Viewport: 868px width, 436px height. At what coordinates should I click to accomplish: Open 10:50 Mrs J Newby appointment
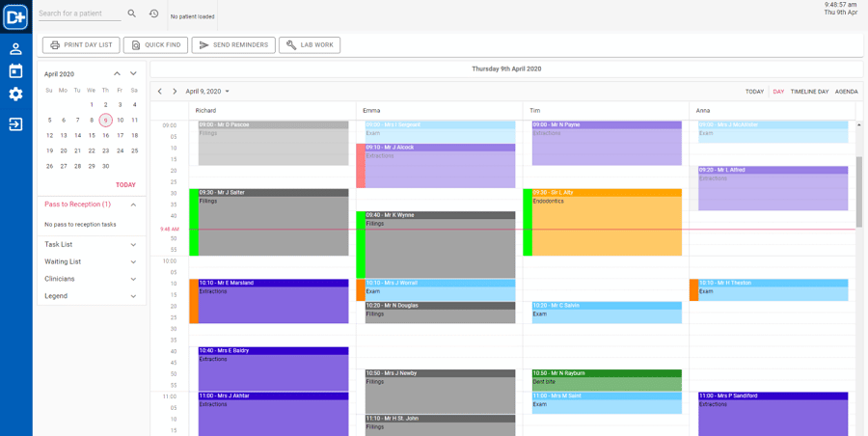[x=440, y=392]
